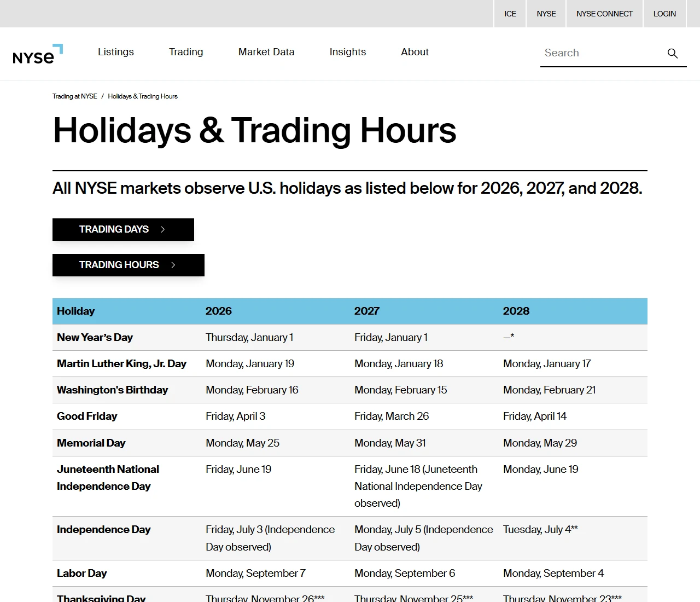The image size is (700, 602).
Task: Click the Trading Hours button
Action: pyautogui.click(x=129, y=265)
